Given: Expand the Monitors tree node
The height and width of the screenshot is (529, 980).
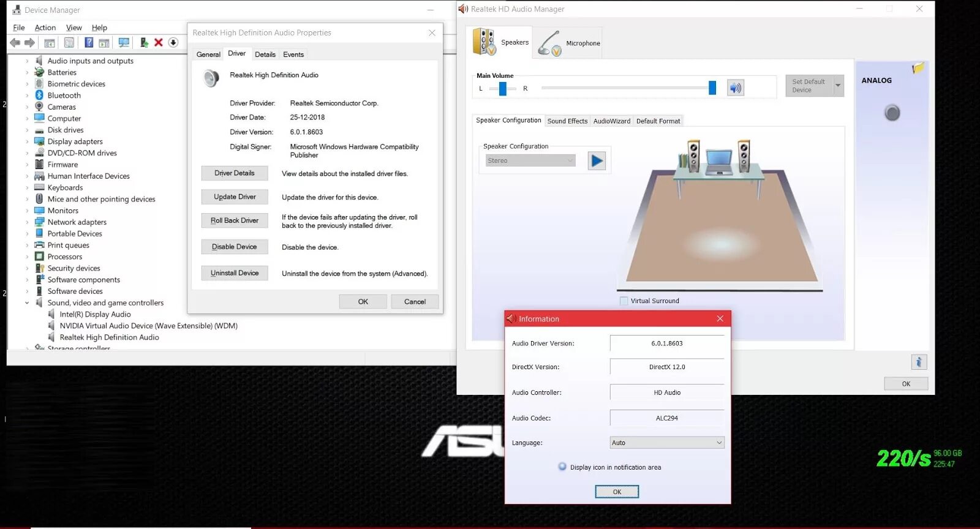Looking at the screenshot, I should [x=27, y=211].
